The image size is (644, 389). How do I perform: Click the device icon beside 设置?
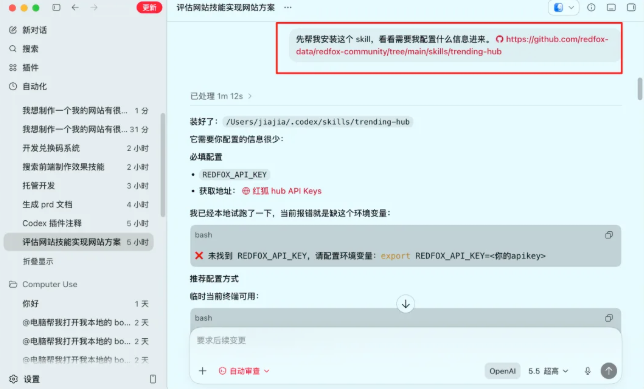(x=153, y=379)
